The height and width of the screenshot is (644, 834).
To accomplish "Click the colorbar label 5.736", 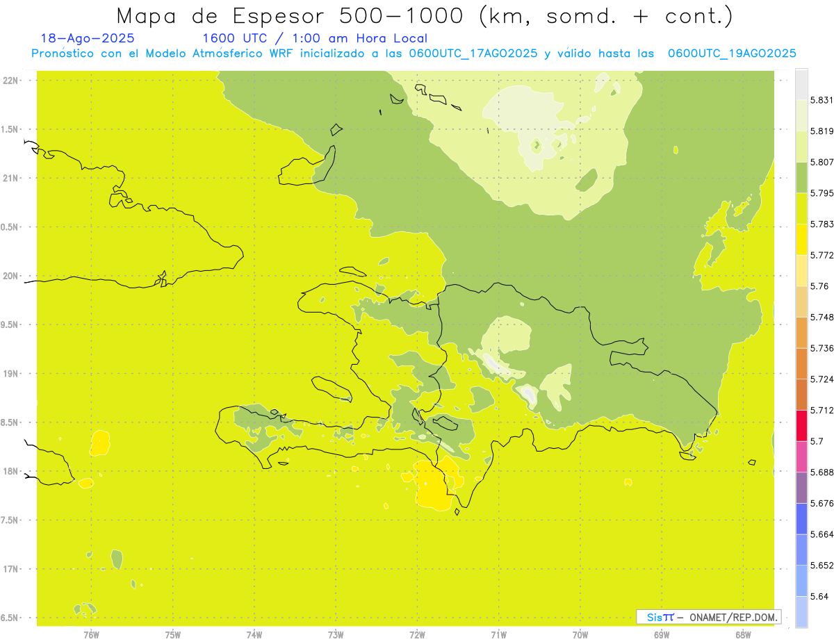I will click(x=821, y=348).
